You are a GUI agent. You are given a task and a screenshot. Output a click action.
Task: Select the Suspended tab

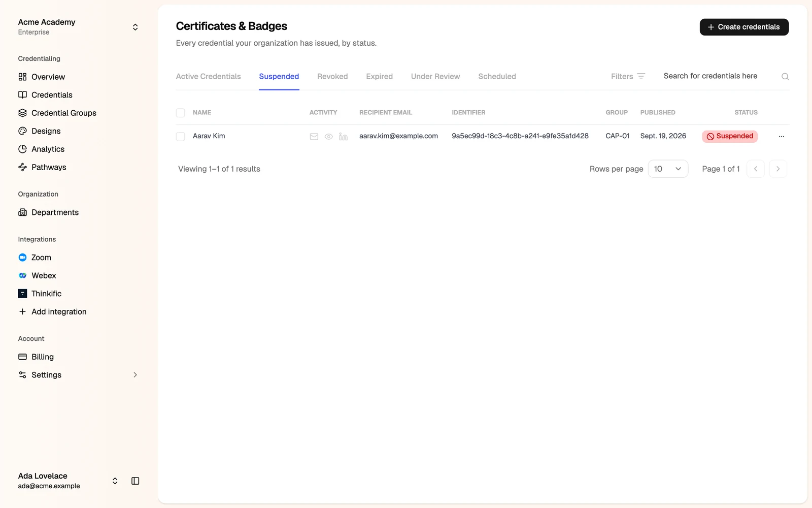279,76
